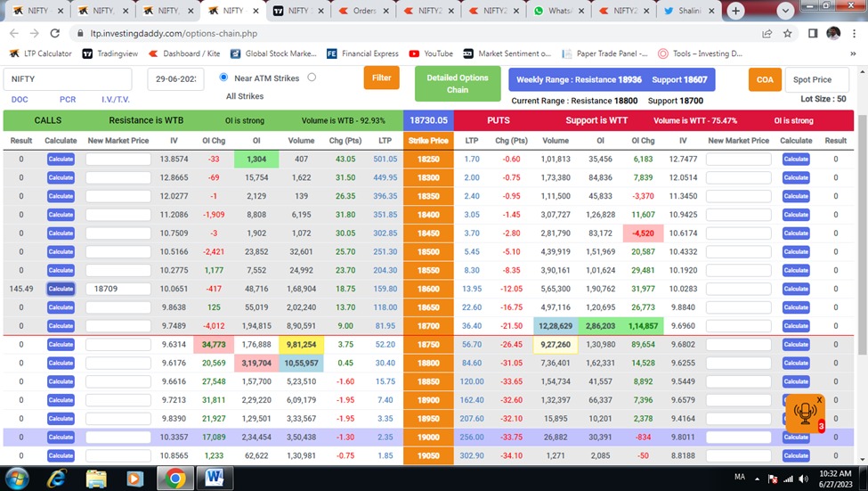Viewport: 868px width, 491px height.
Task: Share this page icon in address bar
Action: pyautogui.click(x=767, y=33)
